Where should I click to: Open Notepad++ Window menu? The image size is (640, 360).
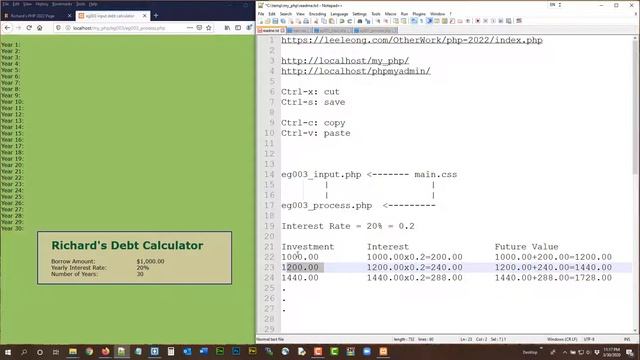tap(438, 14)
